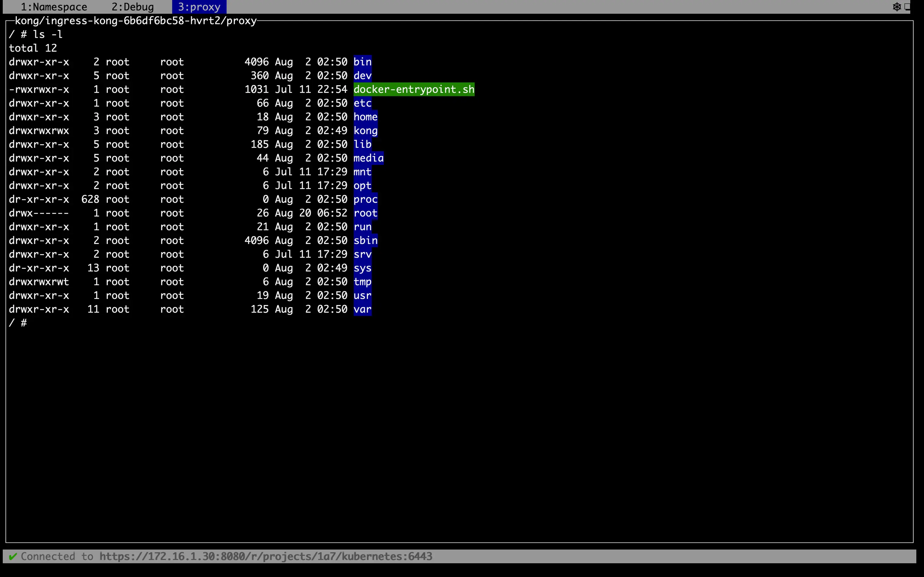Click the green connected checkmark icon
The height and width of the screenshot is (577, 924).
[x=13, y=556]
